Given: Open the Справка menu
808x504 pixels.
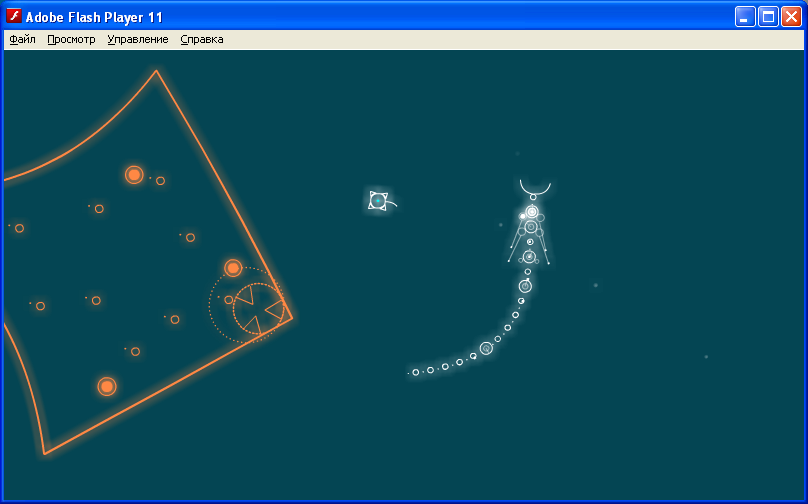Looking at the screenshot, I should tap(201, 40).
